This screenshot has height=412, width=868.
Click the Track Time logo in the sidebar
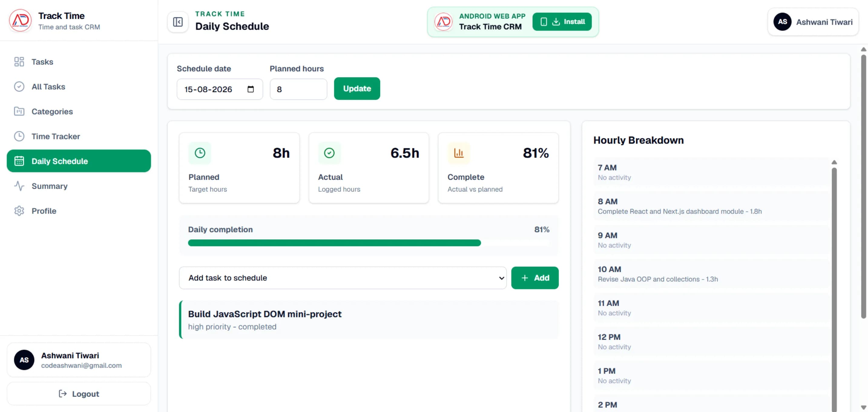pos(20,21)
